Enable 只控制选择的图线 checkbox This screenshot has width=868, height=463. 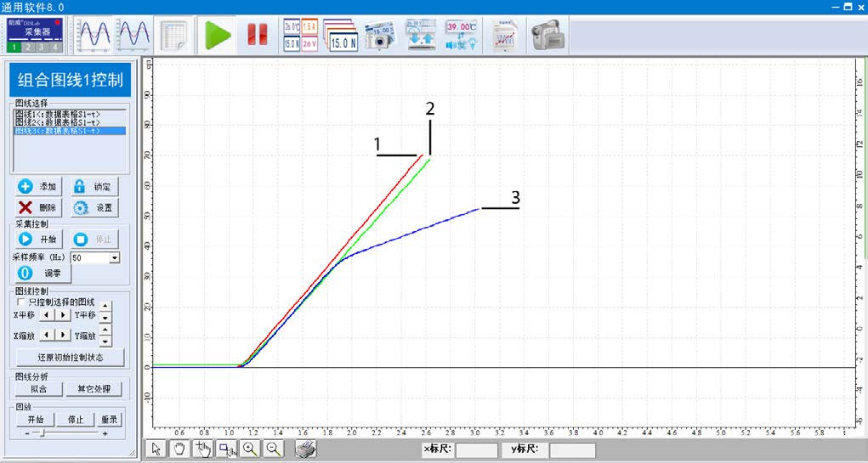(20, 302)
